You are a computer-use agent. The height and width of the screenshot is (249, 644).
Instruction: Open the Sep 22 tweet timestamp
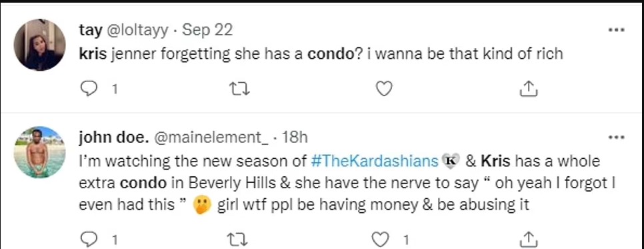click(x=207, y=29)
